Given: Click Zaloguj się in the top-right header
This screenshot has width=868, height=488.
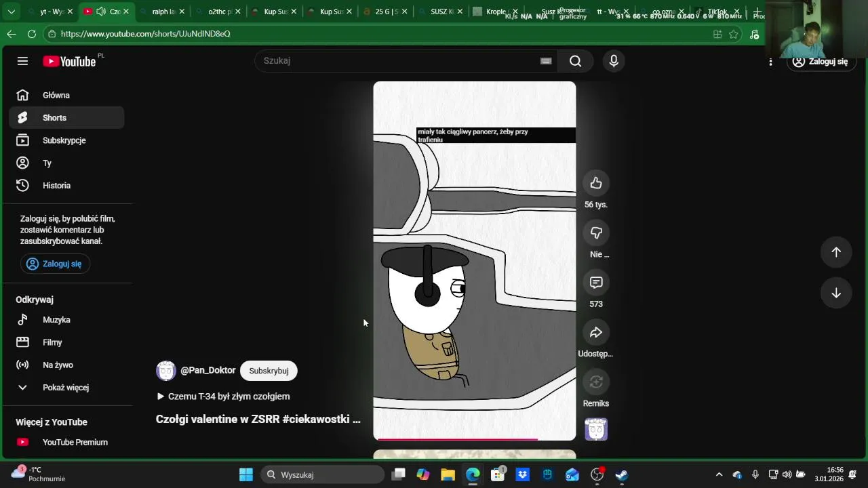Looking at the screenshot, I should pyautogui.click(x=821, y=61).
